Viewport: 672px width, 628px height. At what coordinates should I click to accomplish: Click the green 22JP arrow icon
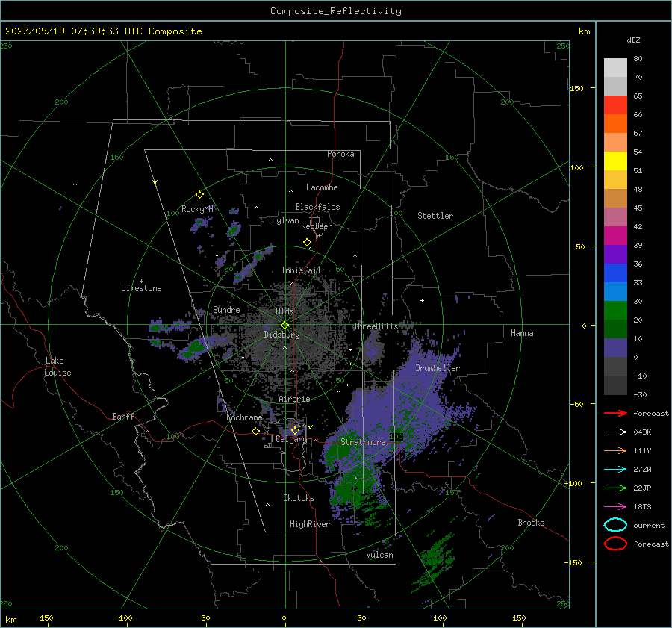click(x=615, y=488)
